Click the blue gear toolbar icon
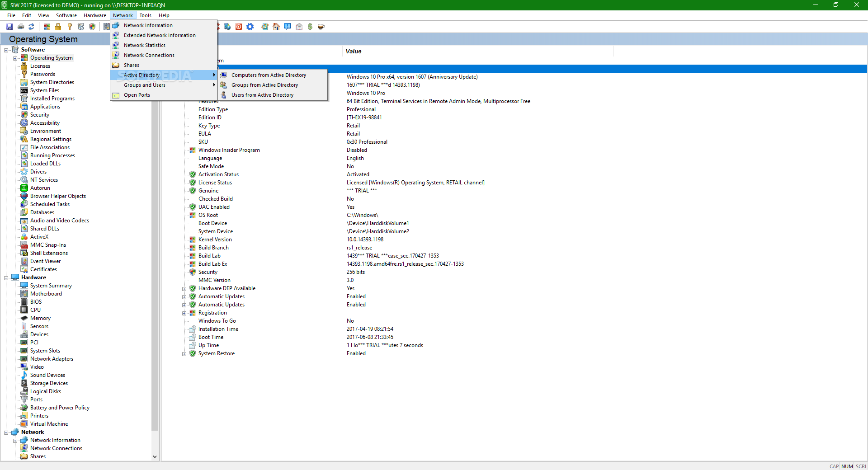Viewport: 868px width, 470px height. point(250,27)
